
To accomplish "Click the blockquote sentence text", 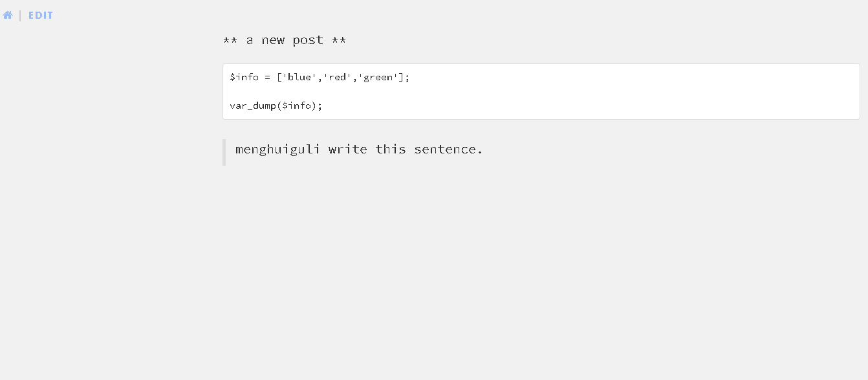I will (x=359, y=150).
